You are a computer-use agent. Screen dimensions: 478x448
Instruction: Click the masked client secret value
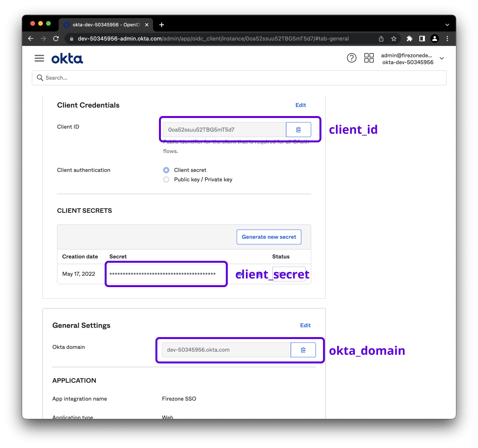[x=166, y=273]
